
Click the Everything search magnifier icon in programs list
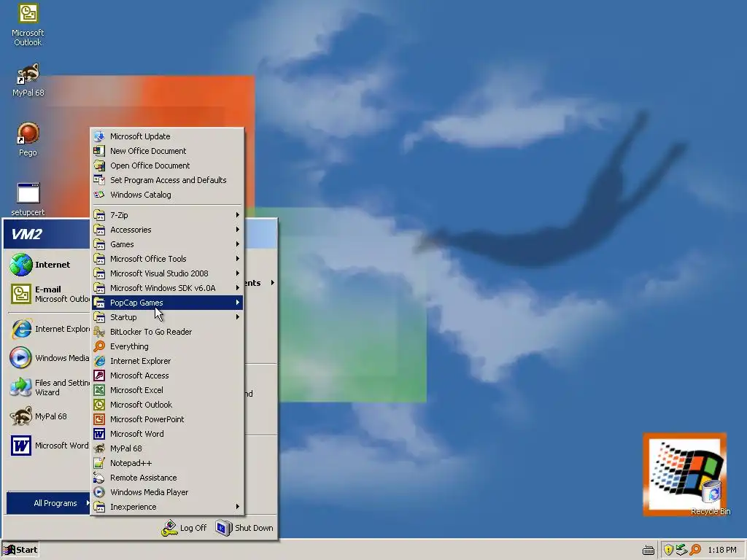coord(99,346)
